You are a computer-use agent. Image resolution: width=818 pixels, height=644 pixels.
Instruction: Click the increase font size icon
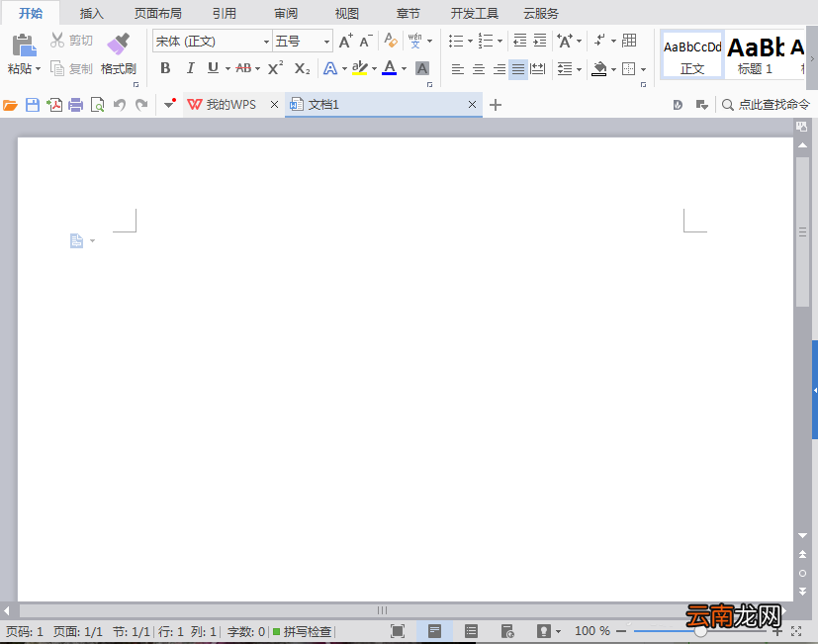click(345, 41)
